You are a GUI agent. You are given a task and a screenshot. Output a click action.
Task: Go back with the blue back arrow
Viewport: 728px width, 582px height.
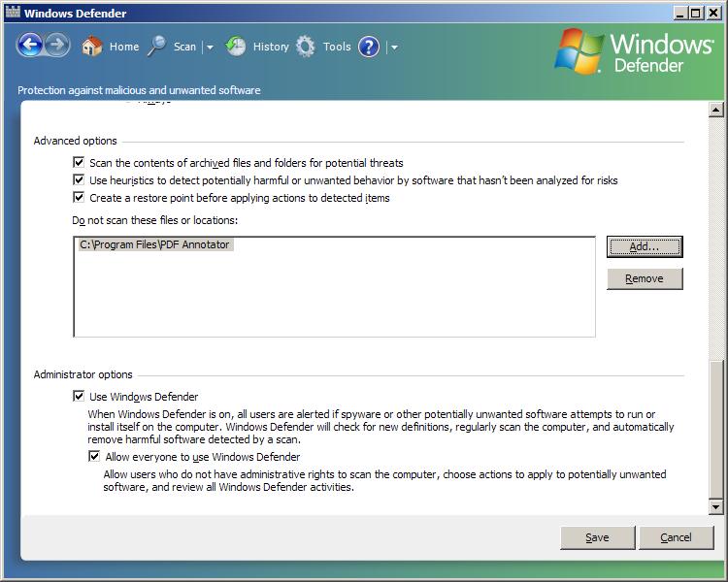30,46
